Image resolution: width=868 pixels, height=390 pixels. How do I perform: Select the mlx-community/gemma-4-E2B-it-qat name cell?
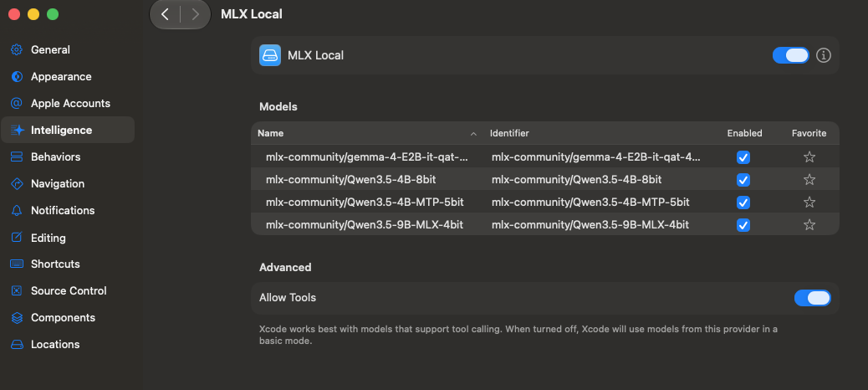(x=367, y=157)
